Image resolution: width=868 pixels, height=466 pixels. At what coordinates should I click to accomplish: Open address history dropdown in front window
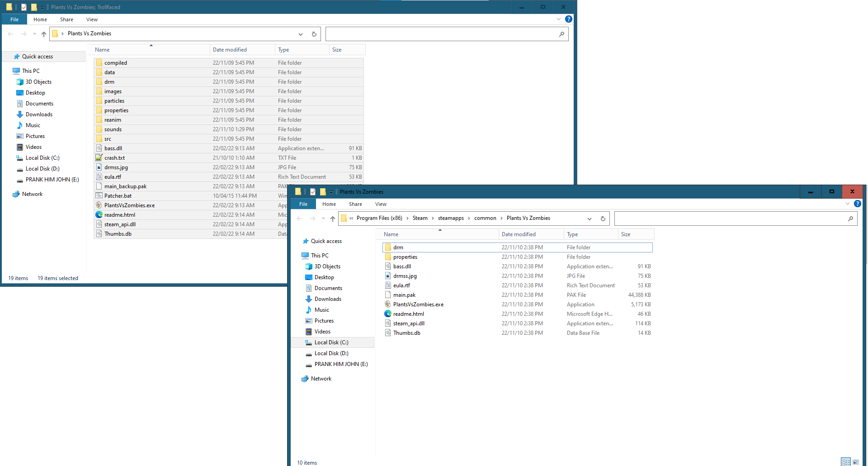coord(590,219)
